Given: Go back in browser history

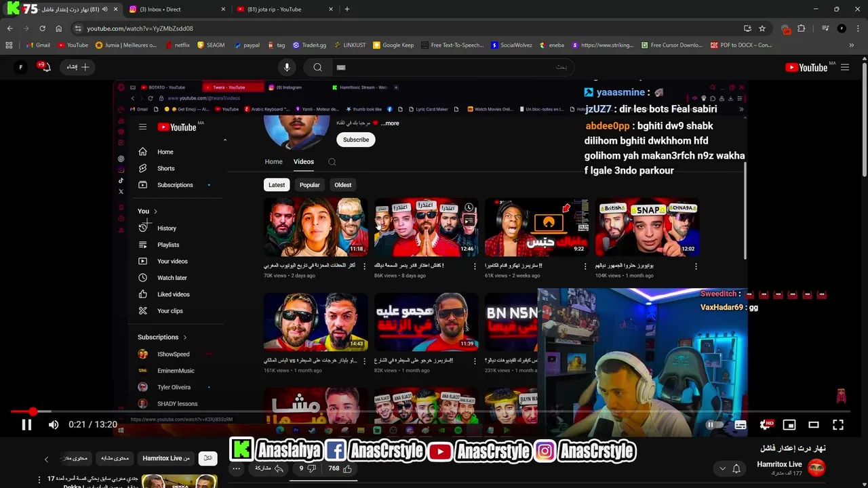Looking at the screenshot, I should tap(9, 28).
